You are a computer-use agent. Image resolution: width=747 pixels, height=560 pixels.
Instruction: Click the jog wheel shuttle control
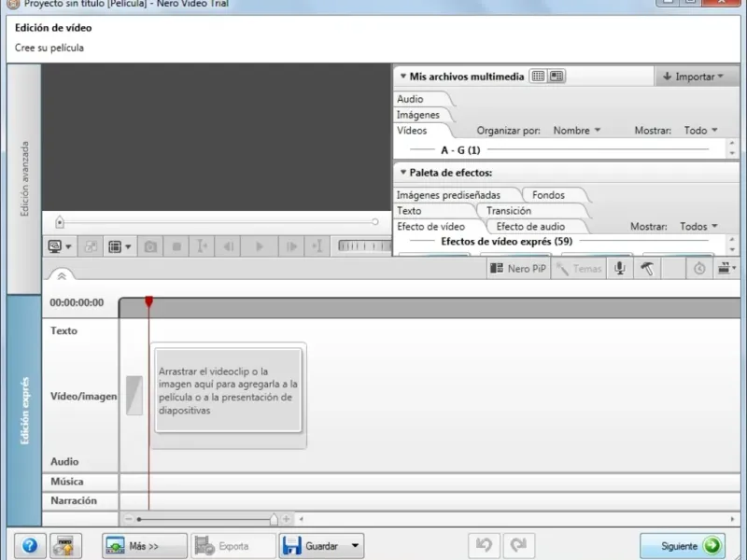364,246
